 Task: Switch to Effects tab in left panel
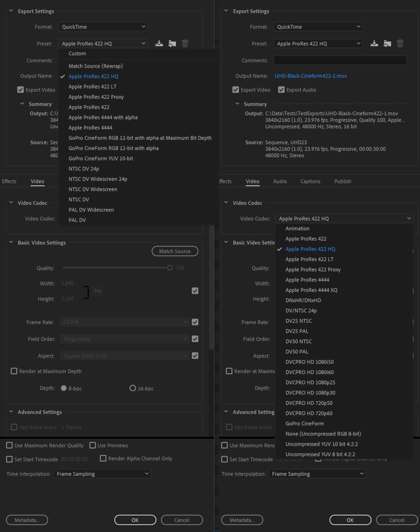click(9, 182)
